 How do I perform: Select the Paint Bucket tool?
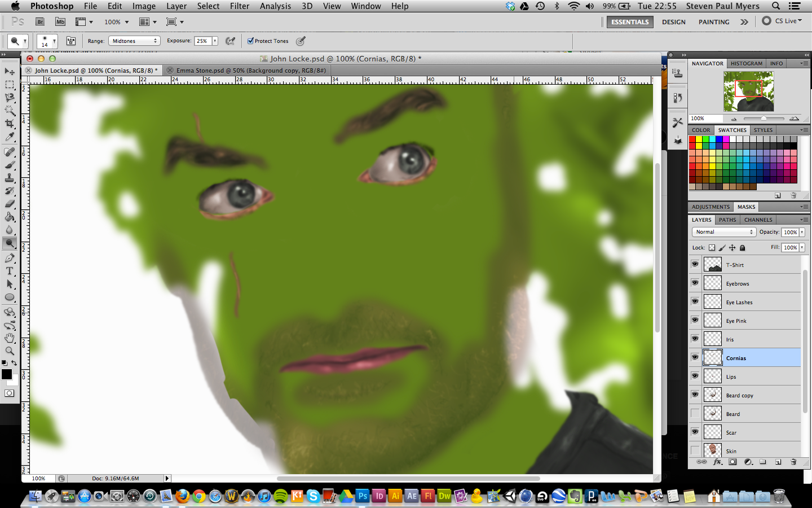[10, 217]
